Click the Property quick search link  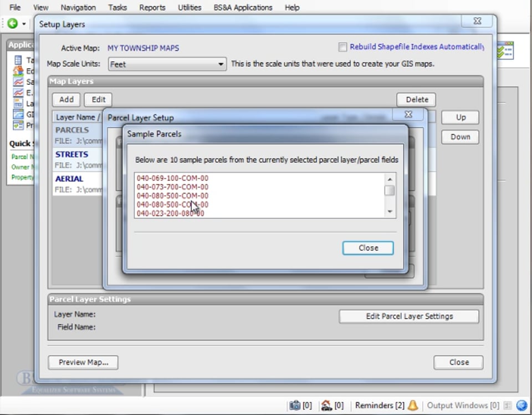[x=22, y=177]
